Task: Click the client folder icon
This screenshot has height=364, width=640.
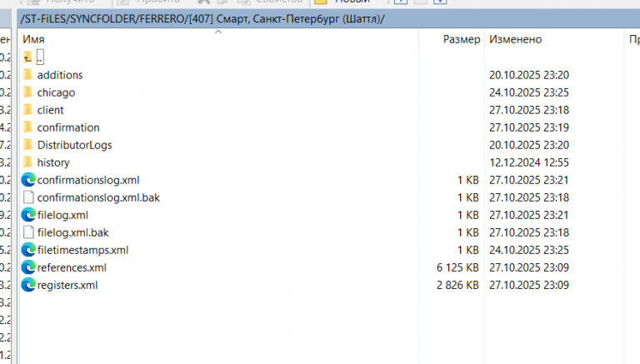Action: pyautogui.click(x=27, y=110)
